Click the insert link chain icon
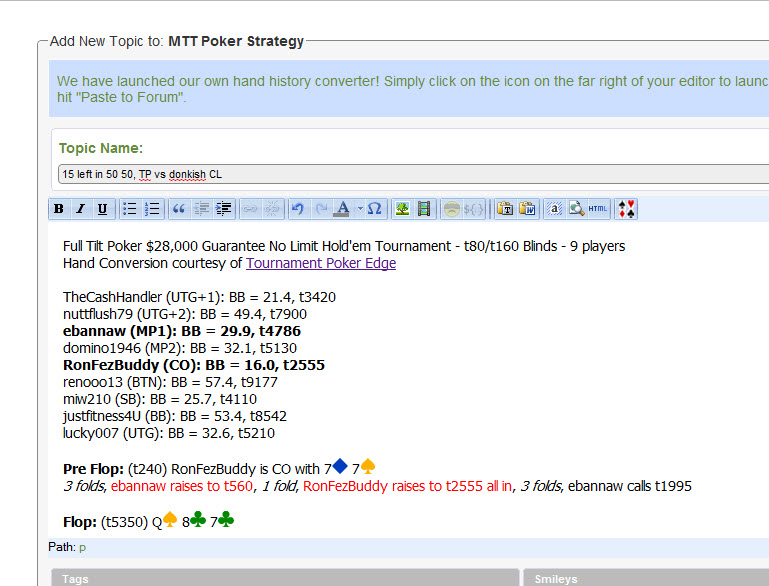 coord(250,209)
